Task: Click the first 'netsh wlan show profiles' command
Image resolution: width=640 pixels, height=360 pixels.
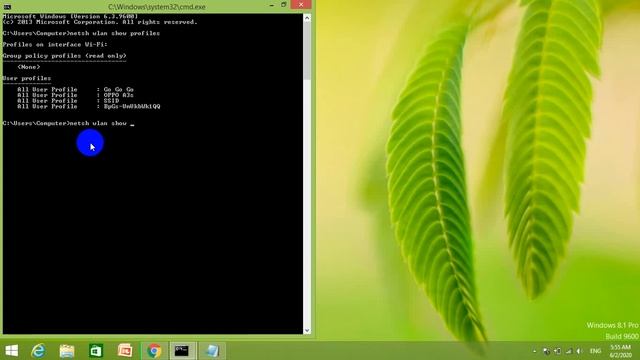Action: [115, 33]
